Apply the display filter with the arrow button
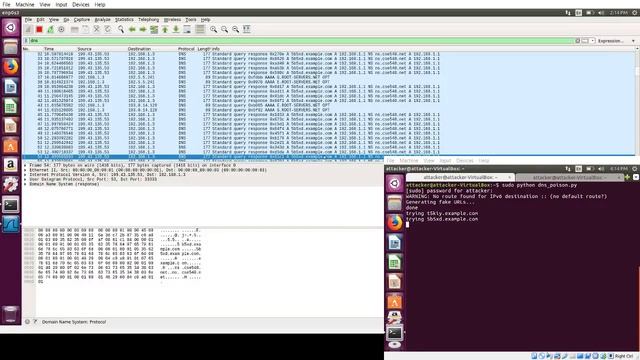This screenshot has width=640, height=360. [585, 41]
